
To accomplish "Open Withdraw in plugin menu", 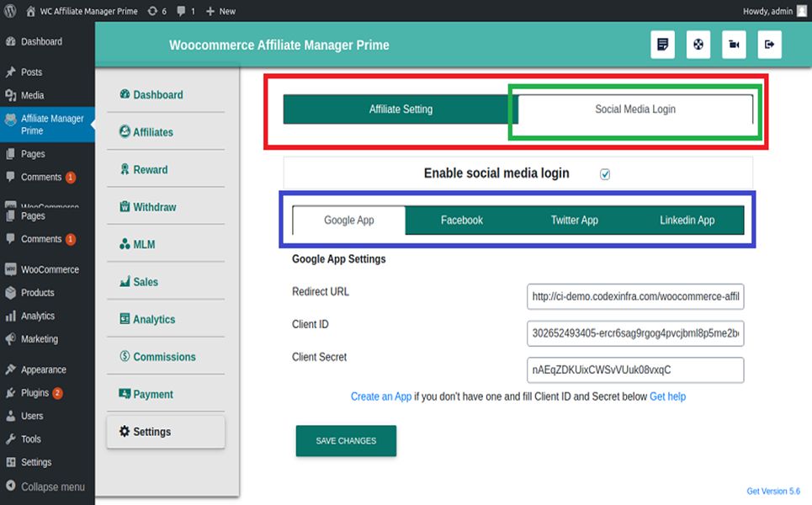I will 148,207.
